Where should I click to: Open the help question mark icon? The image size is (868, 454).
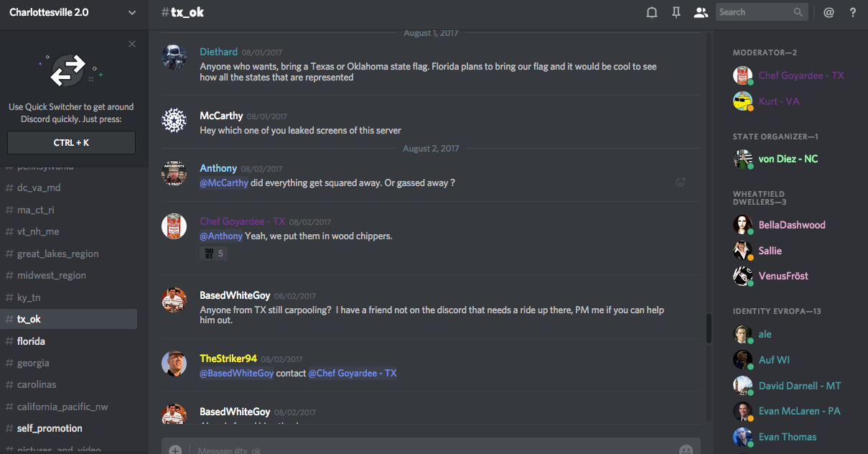(x=853, y=12)
